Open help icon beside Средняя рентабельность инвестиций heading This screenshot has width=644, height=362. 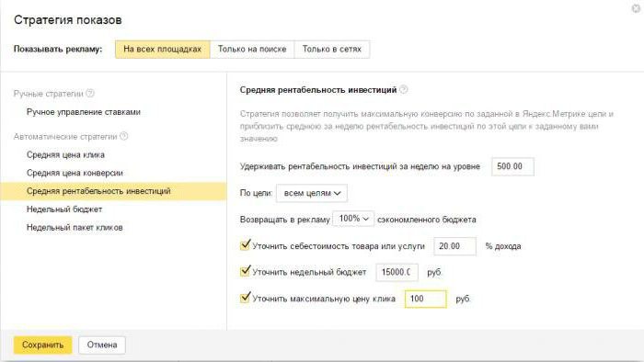pos(404,89)
